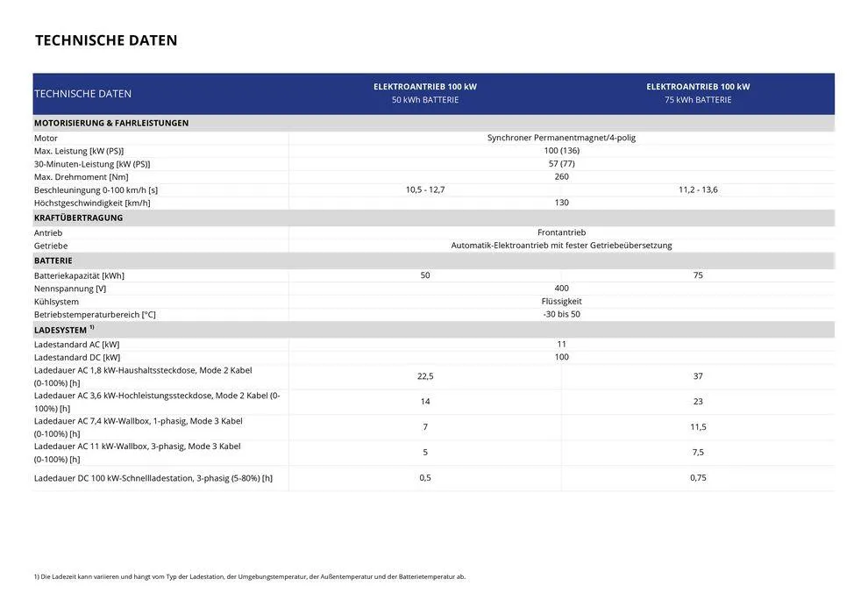
Task: Select the '22,5' household socket charging time
Action: click(x=425, y=376)
